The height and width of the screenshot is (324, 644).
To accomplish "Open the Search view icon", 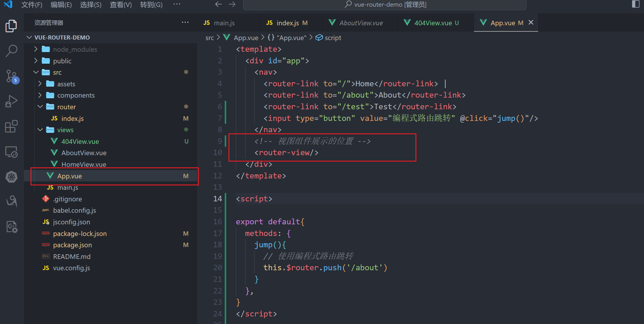I will coord(11,51).
